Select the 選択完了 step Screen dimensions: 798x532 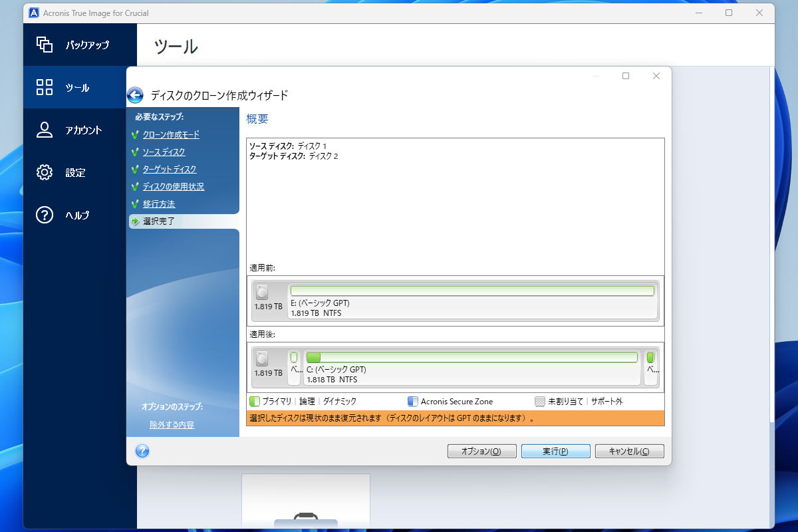tap(184, 221)
